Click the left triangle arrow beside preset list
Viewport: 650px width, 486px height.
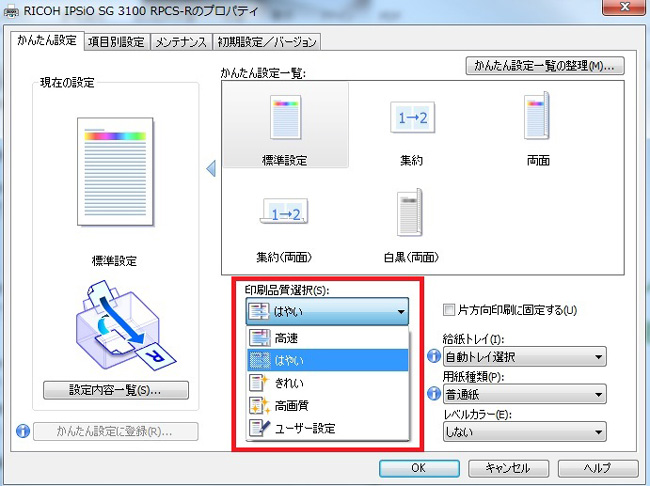[x=211, y=168]
